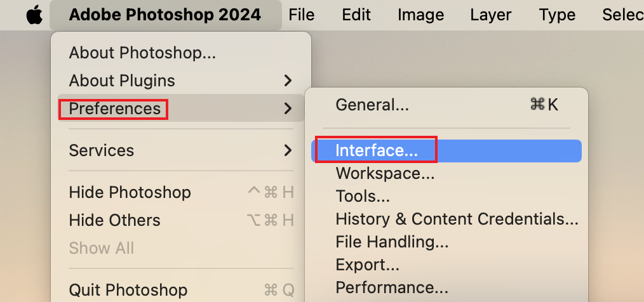This screenshot has width=644, height=302.
Task: Choose Quit Photoshop
Action: click(x=181, y=290)
